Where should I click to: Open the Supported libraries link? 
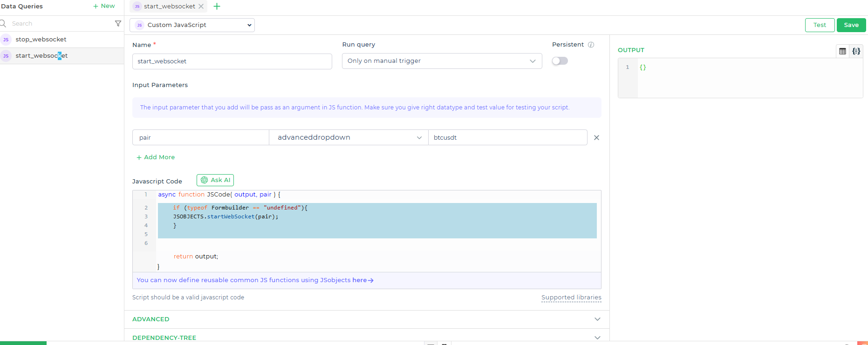(x=571, y=298)
